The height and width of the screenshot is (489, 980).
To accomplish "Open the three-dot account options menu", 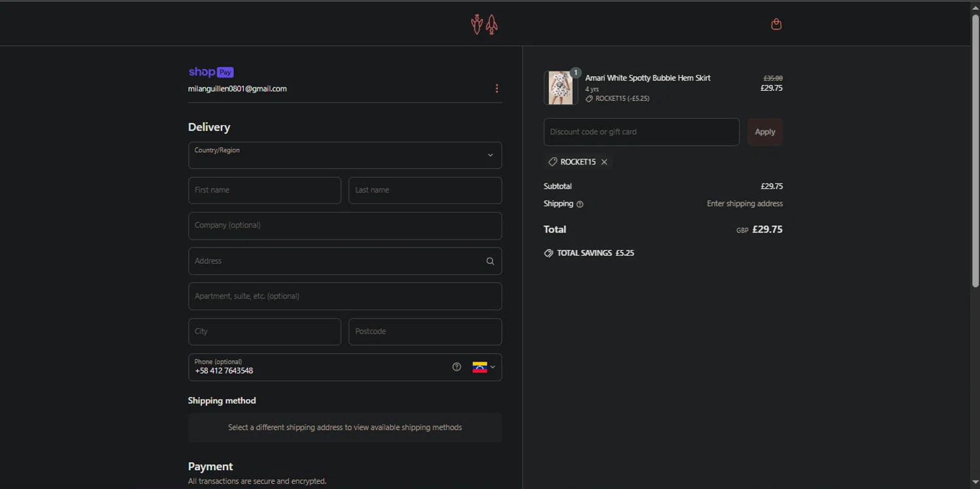I will 497,89.
